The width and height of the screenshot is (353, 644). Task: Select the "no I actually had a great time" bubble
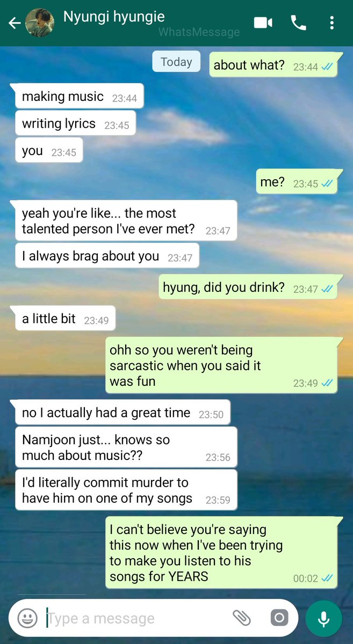tap(121, 413)
